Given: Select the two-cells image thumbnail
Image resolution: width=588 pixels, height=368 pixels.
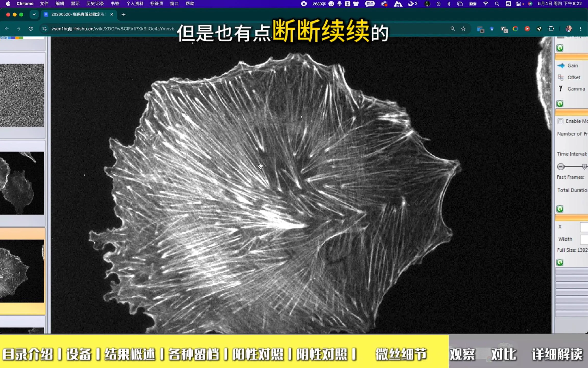Looking at the screenshot, I should 22,183.
